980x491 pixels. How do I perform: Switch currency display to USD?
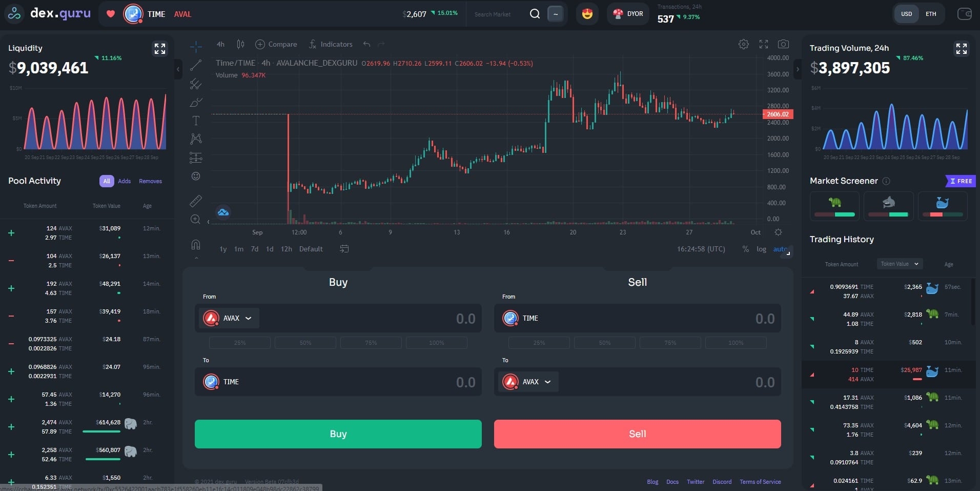907,14
